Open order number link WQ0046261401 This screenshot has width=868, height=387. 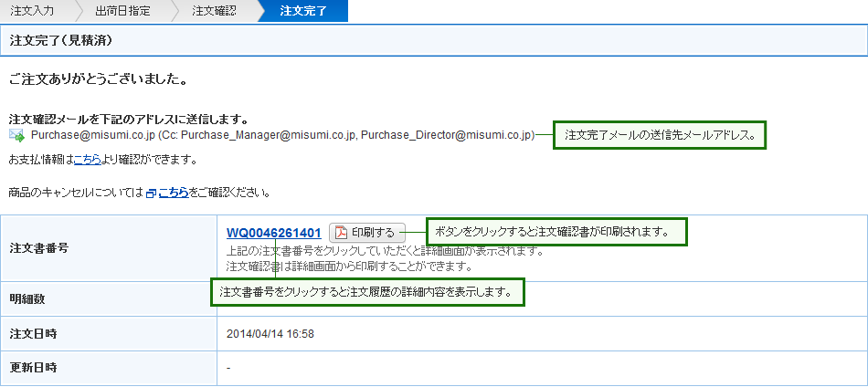point(273,233)
